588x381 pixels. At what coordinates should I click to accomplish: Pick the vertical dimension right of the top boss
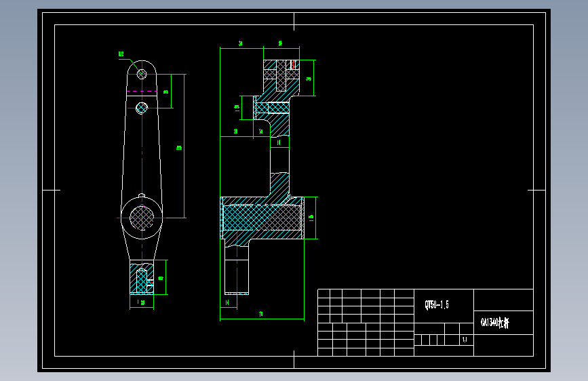coord(309,79)
